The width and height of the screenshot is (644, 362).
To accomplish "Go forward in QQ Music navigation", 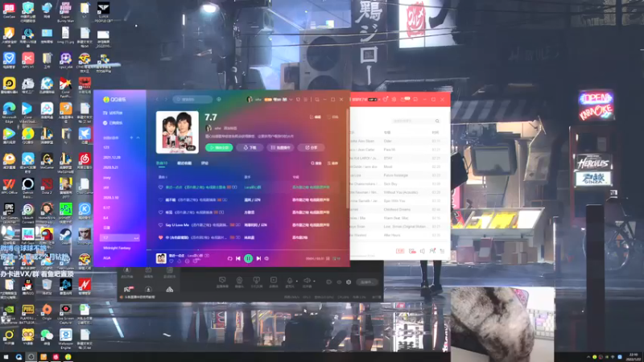I will tap(166, 99).
